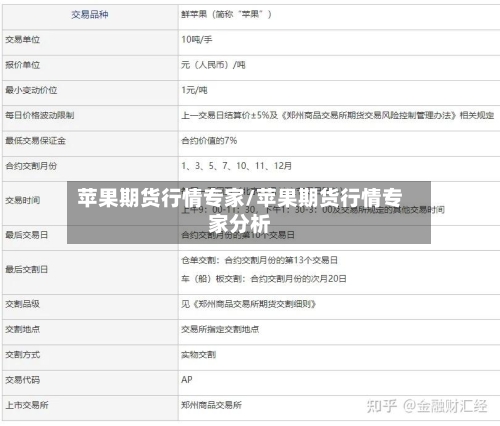Image resolution: width=500 pixels, height=426 pixels.
Task: Select the 交易所指定交割地点 value
Action: (x=220, y=329)
